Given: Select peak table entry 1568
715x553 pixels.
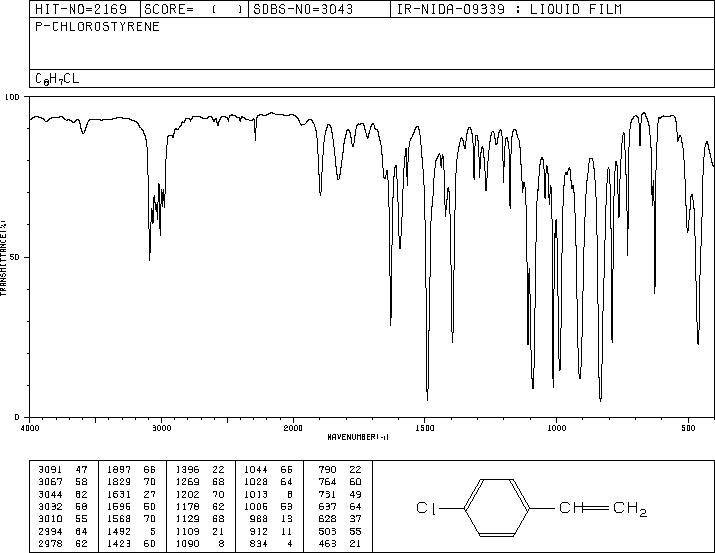Looking at the screenshot, I should click(x=119, y=519).
